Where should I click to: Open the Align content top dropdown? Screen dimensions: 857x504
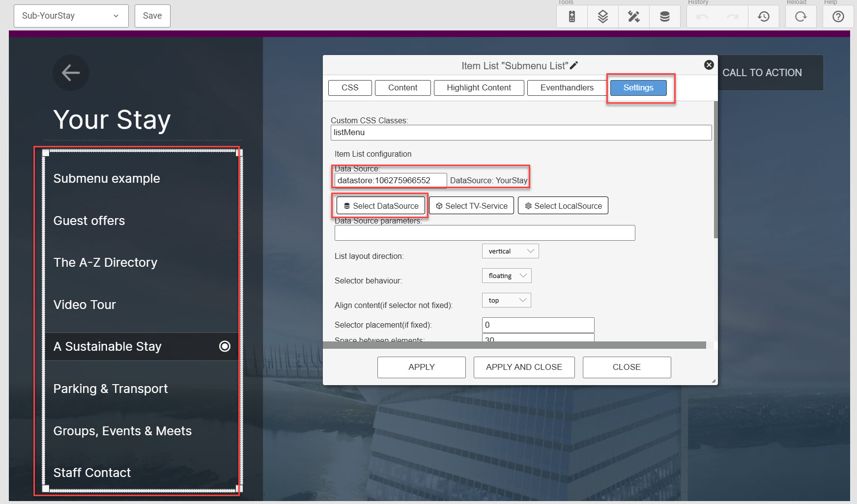[x=506, y=300]
